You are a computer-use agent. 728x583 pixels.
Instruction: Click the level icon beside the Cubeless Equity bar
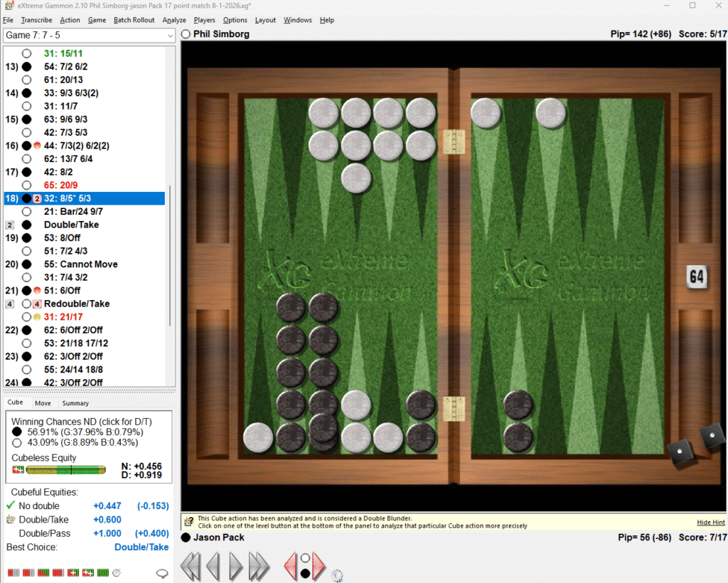coord(18,470)
